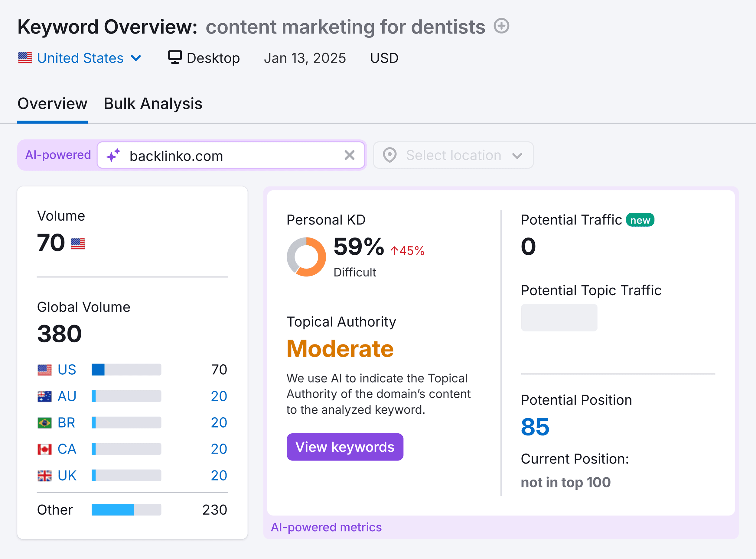The height and width of the screenshot is (559, 756).
Task: Clear backlinko.com using the X button
Action: (349, 155)
